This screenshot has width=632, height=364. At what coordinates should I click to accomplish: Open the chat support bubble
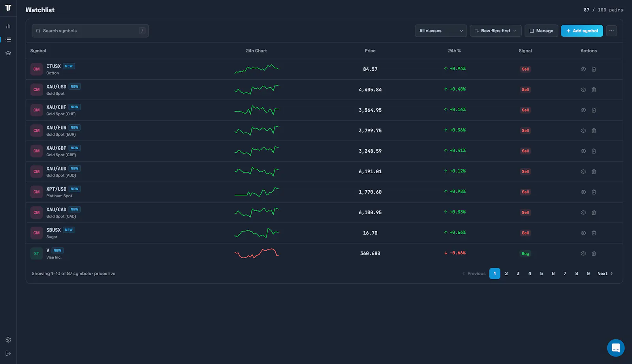(x=616, y=348)
